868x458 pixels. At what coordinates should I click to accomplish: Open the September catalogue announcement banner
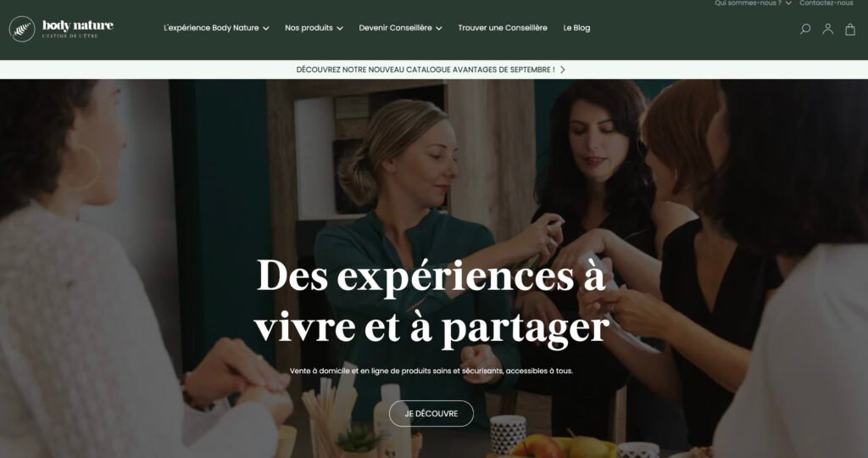[426, 70]
